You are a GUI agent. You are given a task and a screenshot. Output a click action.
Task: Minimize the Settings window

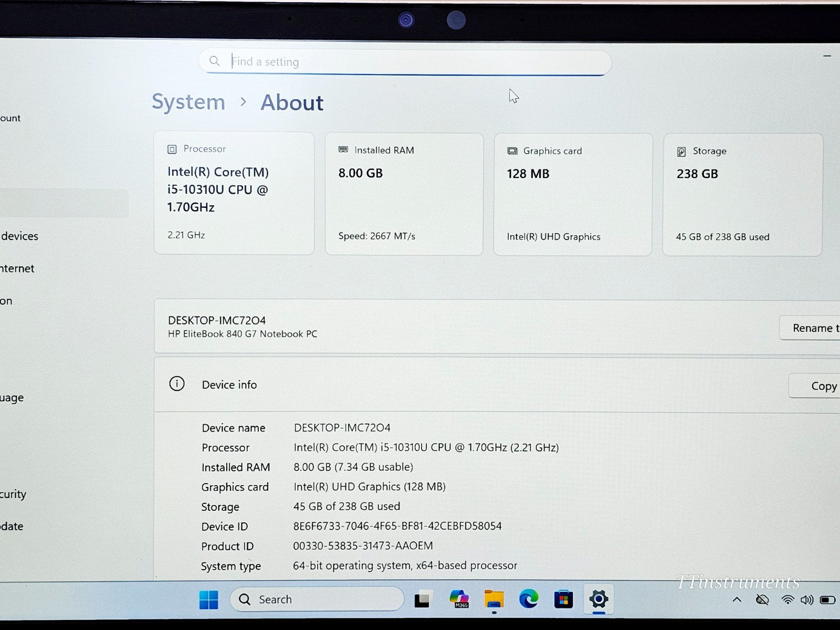tap(827, 56)
